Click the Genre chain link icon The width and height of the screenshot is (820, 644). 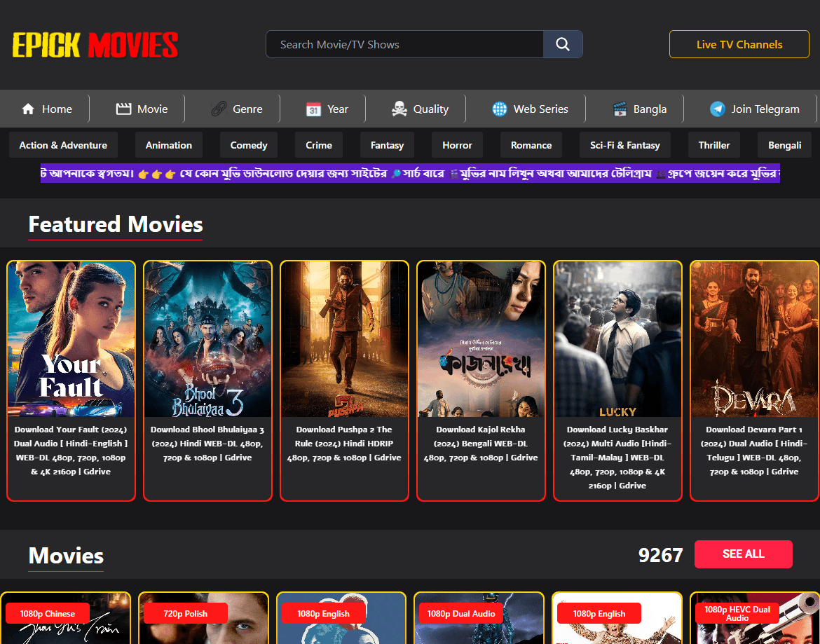pyautogui.click(x=219, y=109)
